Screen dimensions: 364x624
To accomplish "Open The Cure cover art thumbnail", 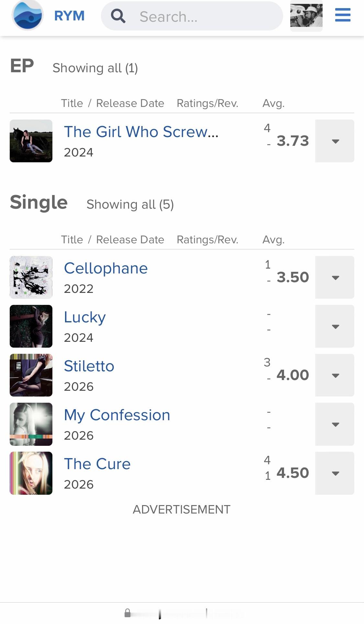I will click(31, 473).
